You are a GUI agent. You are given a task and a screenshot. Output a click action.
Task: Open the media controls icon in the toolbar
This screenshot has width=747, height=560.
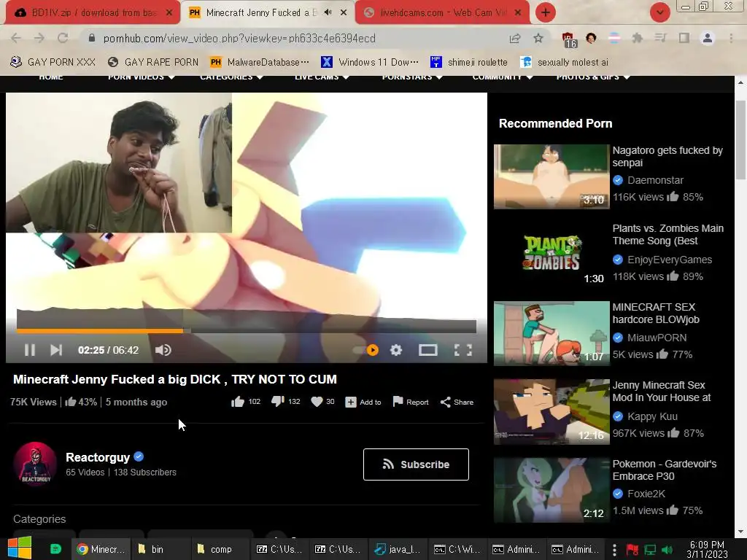(x=660, y=38)
